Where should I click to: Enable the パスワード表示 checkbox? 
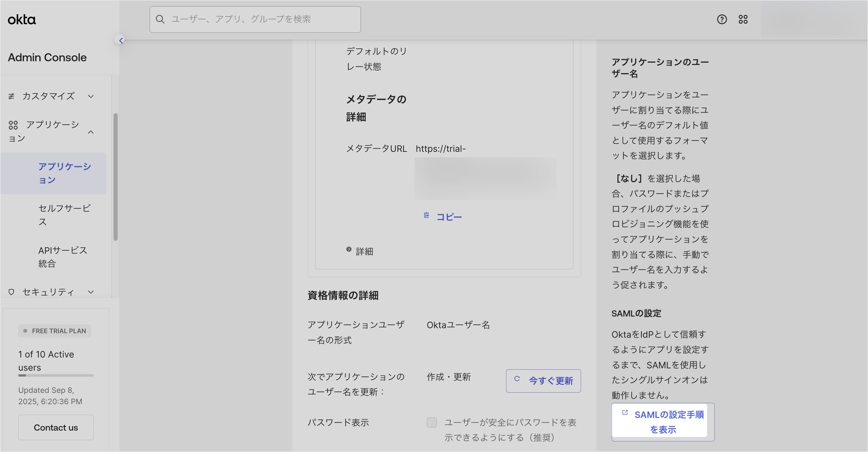point(431,422)
